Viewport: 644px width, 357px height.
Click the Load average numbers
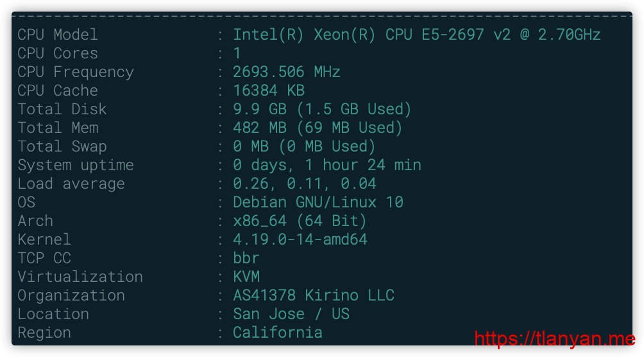304,184
